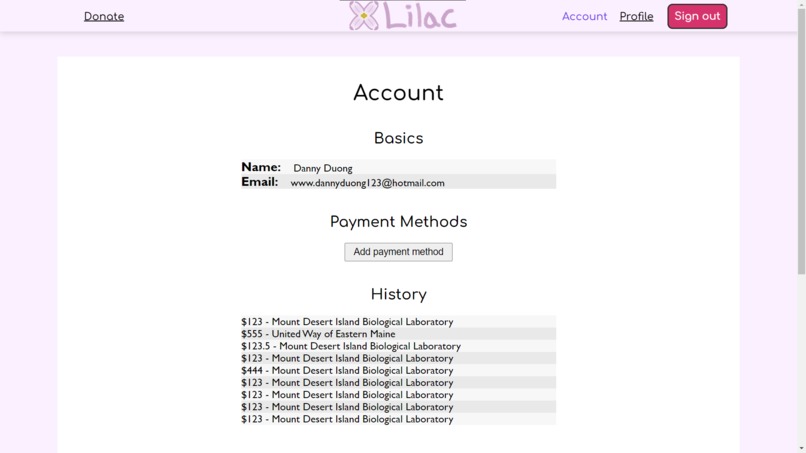
Task: Click Add payment method button
Action: tap(398, 252)
